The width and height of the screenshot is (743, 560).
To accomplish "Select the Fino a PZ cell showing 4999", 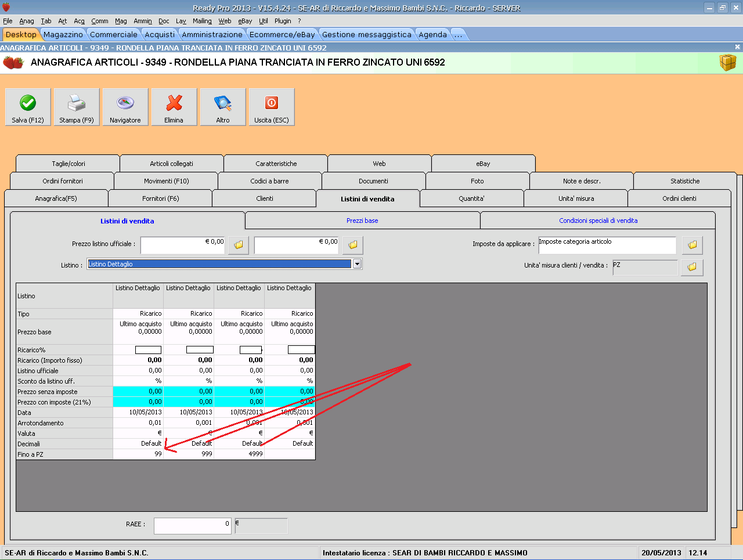I will click(239, 454).
